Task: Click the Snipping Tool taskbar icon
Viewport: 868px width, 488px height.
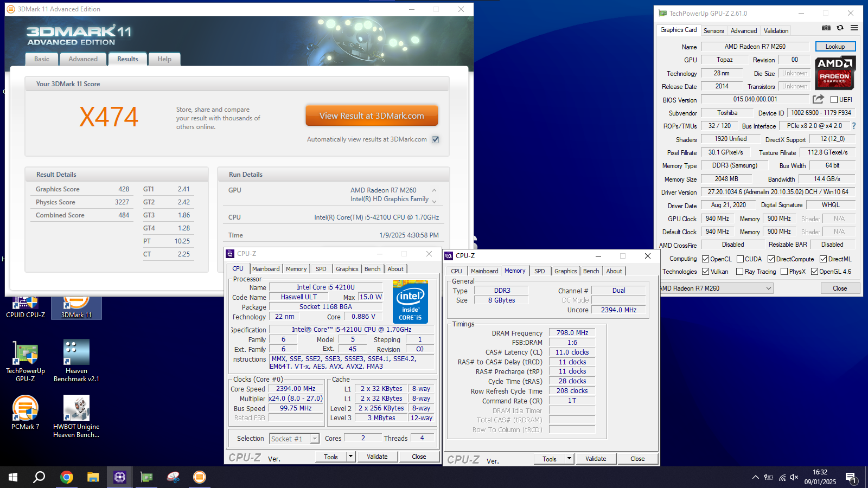Action: [173, 477]
